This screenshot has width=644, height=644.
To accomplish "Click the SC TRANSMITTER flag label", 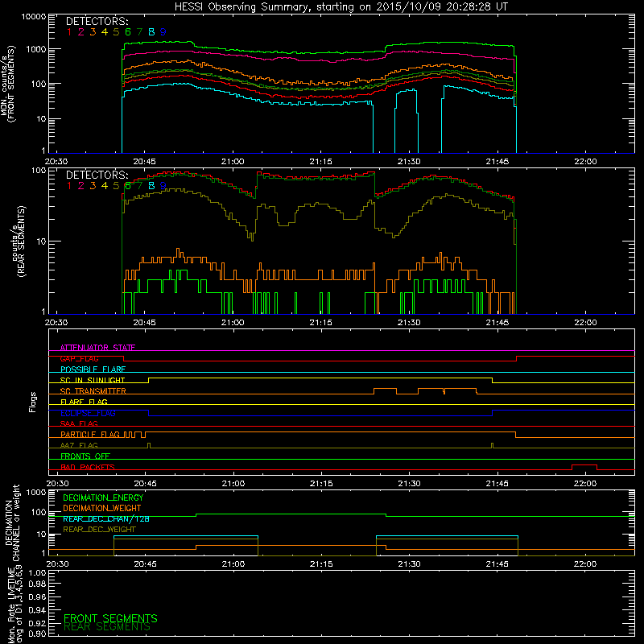I will (x=93, y=391).
